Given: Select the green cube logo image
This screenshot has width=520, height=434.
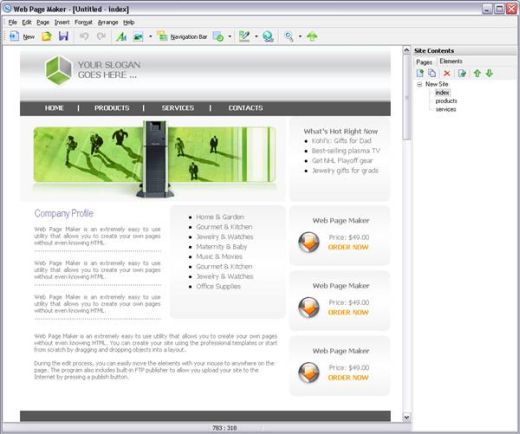Looking at the screenshot, I should [x=58, y=70].
